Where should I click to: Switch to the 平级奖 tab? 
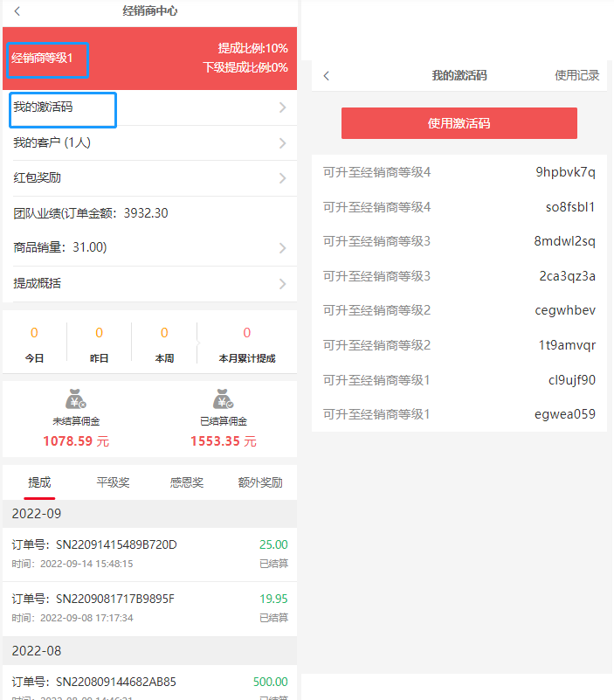coord(113,482)
